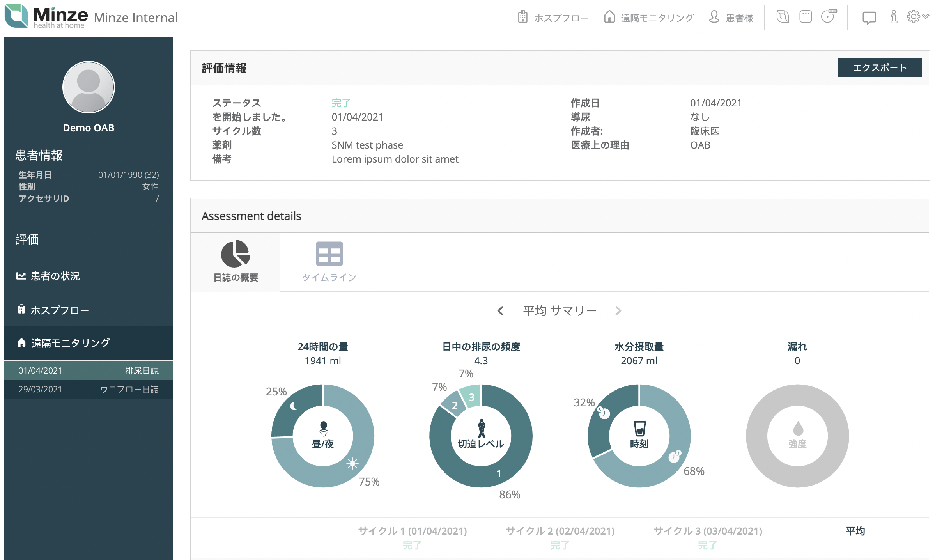
Task: Select サイクル 3 (03/04/2021) column header
Action: [708, 531]
